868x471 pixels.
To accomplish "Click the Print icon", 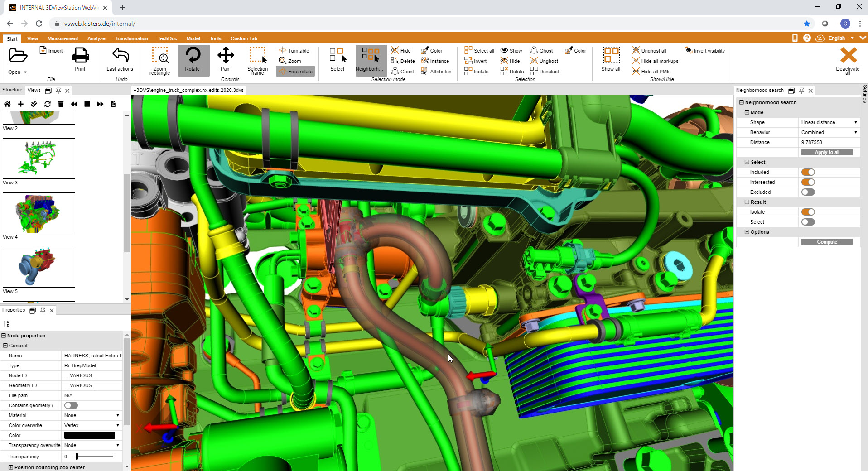I will point(80,58).
